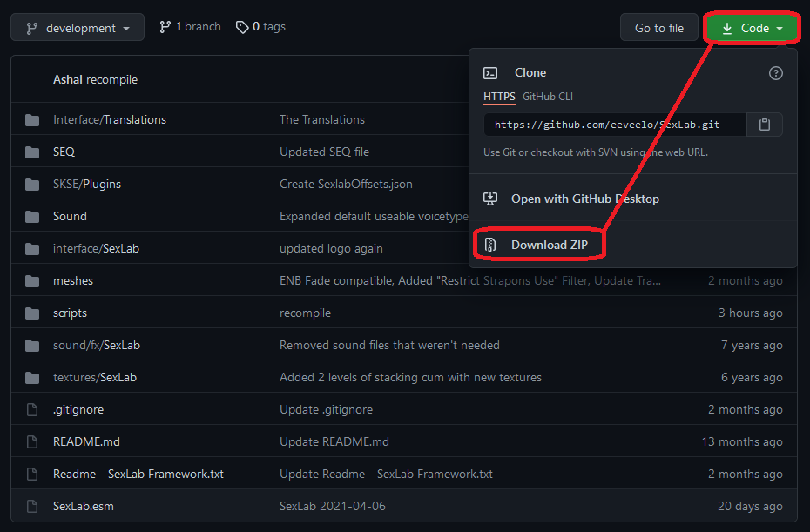The height and width of the screenshot is (532, 810).
Task: Click the folder icon for sound/fx/SexLab
Action: [x=32, y=346]
